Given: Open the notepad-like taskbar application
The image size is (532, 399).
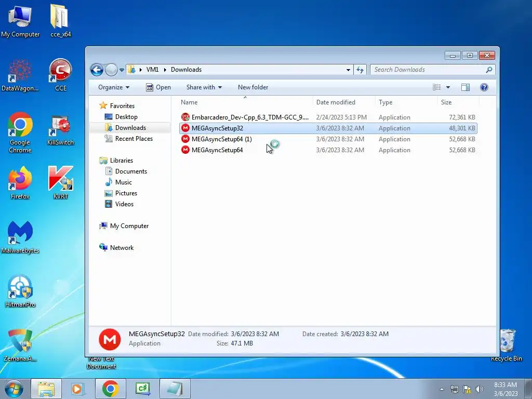Looking at the screenshot, I should [175, 389].
